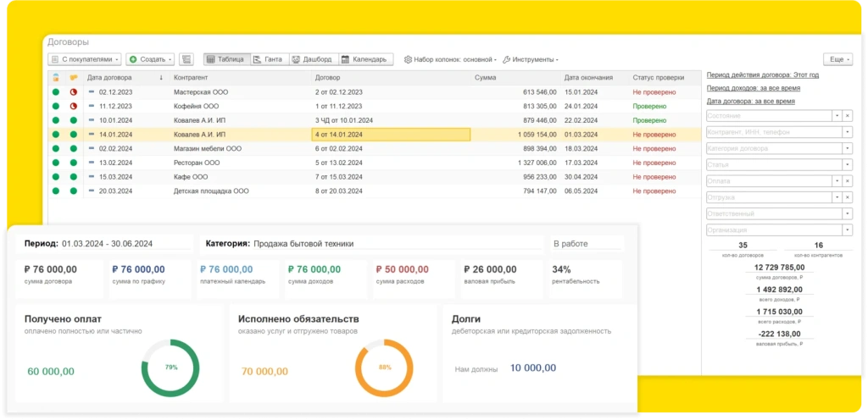Expand Контрагент, ИНН, телефон dropdown arrow
The height and width of the screenshot is (420, 868).
(x=848, y=132)
